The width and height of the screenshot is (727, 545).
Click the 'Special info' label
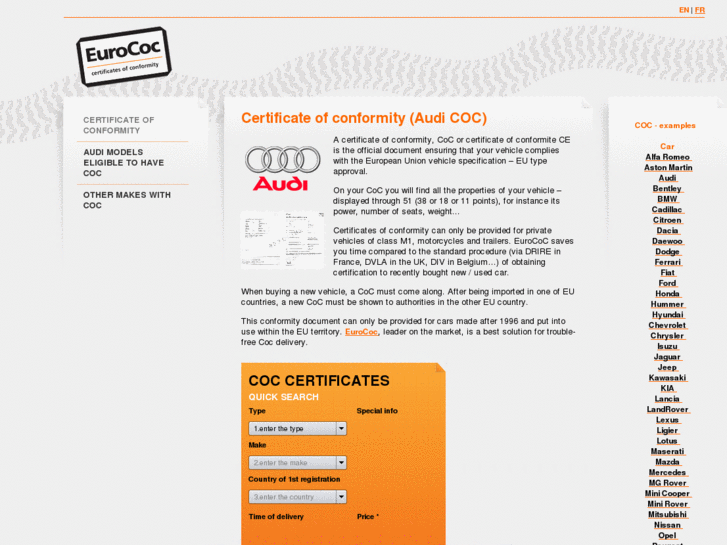(377, 411)
